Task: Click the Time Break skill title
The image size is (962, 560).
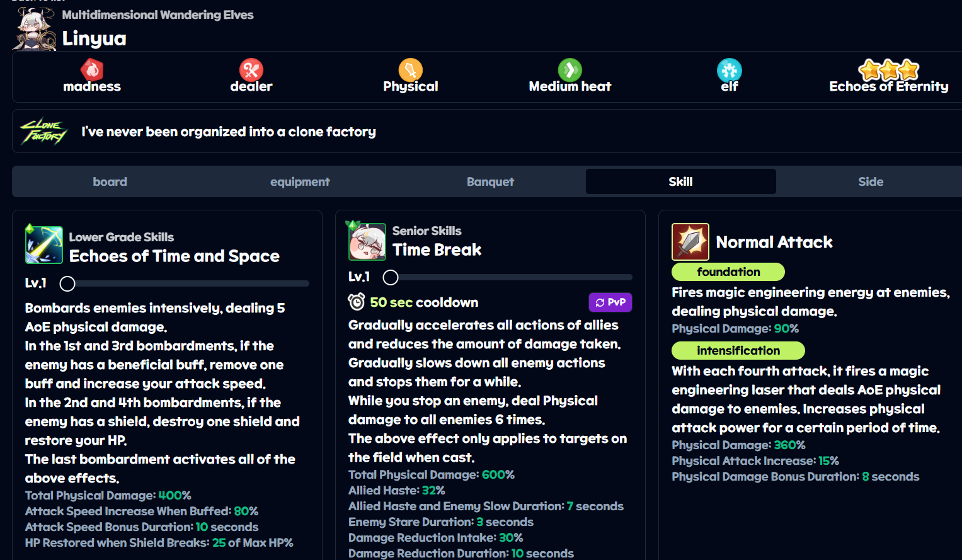Action: click(x=437, y=250)
